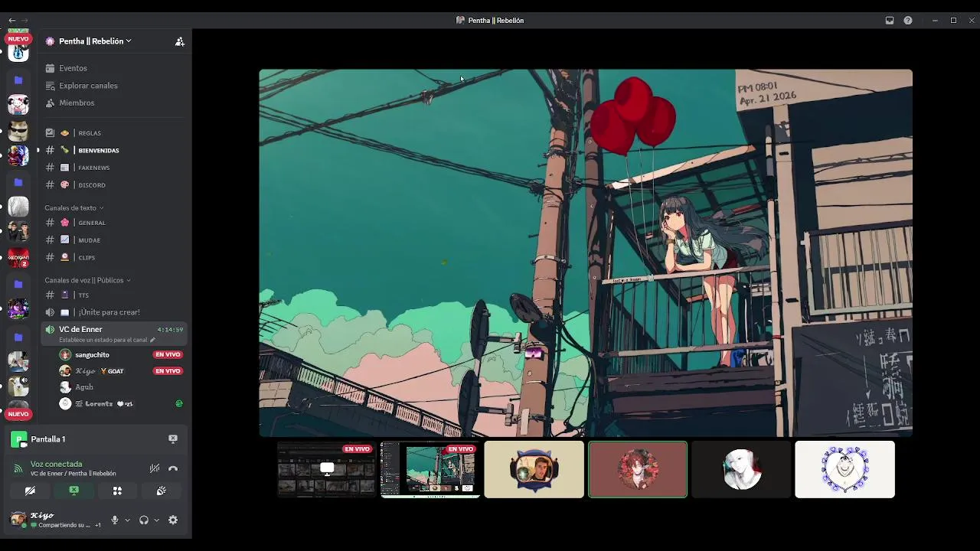Viewport: 980px width, 551px height.
Task: Open the Hello Kitty server icon
Action: pyautogui.click(x=18, y=105)
